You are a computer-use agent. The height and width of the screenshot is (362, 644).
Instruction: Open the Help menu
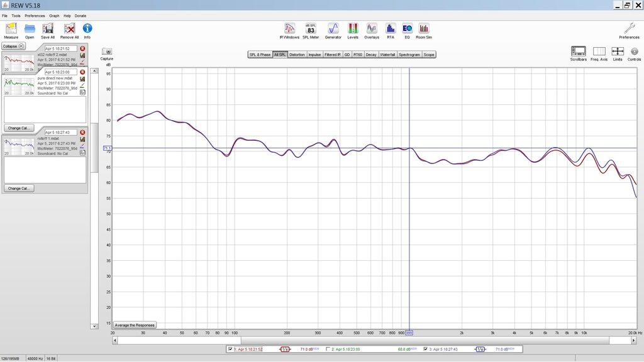[67, 16]
